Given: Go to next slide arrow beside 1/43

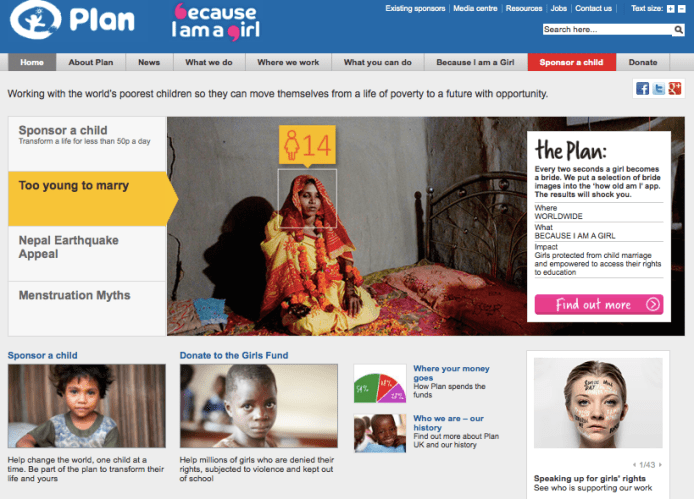Looking at the screenshot, I should 660,465.
